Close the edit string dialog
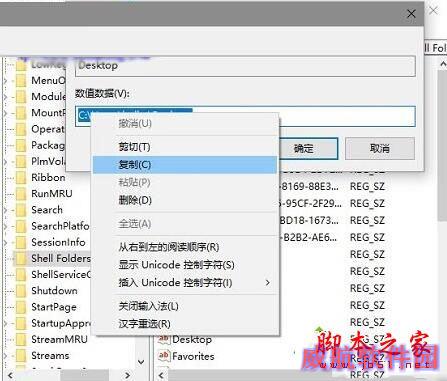Screen dimensions: 447x381 point(411,14)
